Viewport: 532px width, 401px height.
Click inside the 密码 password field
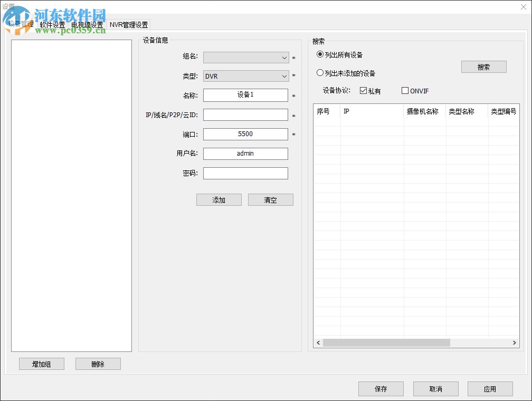pyautogui.click(x=245, y=173)
